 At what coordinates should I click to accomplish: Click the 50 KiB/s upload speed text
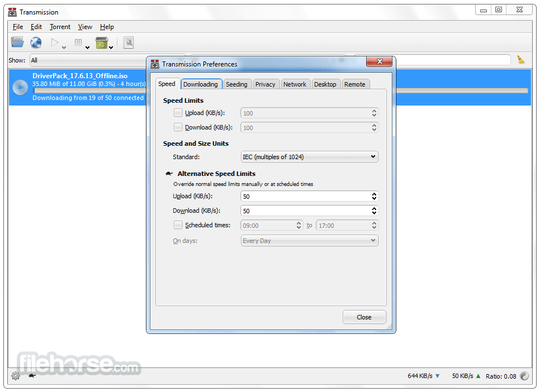click(x=462, y=376)
